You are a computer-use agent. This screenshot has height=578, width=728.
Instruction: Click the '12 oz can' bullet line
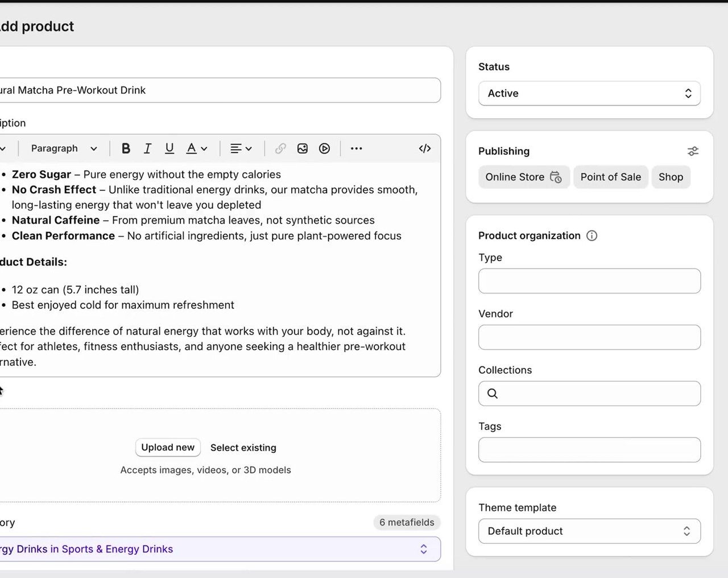click(x=75, y=290)
